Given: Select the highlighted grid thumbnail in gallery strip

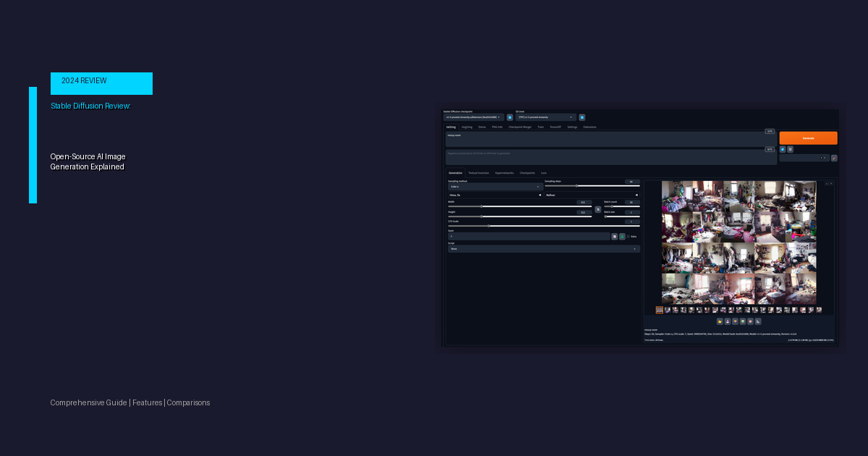Looking at the screenshot, I should [x=660, y=310].
